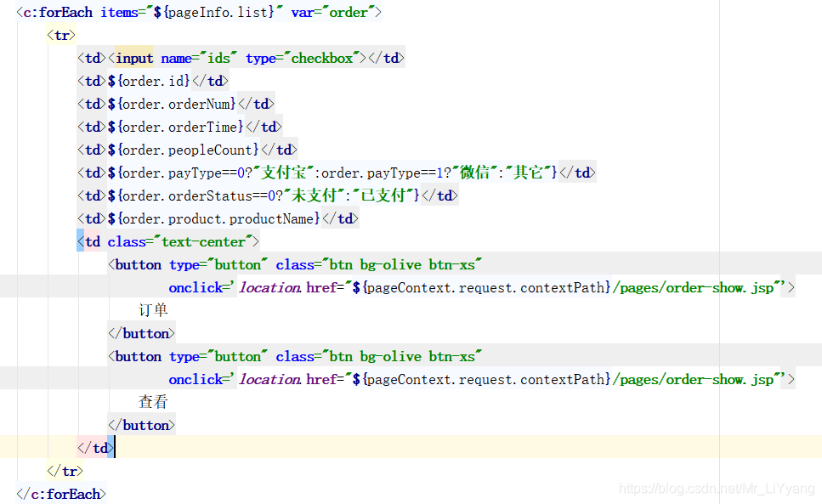
Task: Click the ${order.product.productName} expression
Action: pyautogui.click(x=214, y=219)
